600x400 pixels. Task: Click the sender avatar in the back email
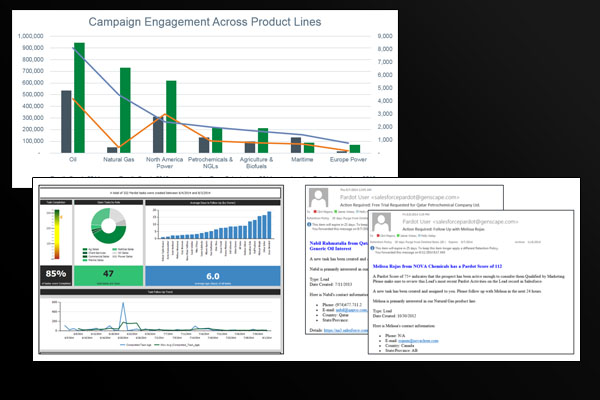coord(317,199)
